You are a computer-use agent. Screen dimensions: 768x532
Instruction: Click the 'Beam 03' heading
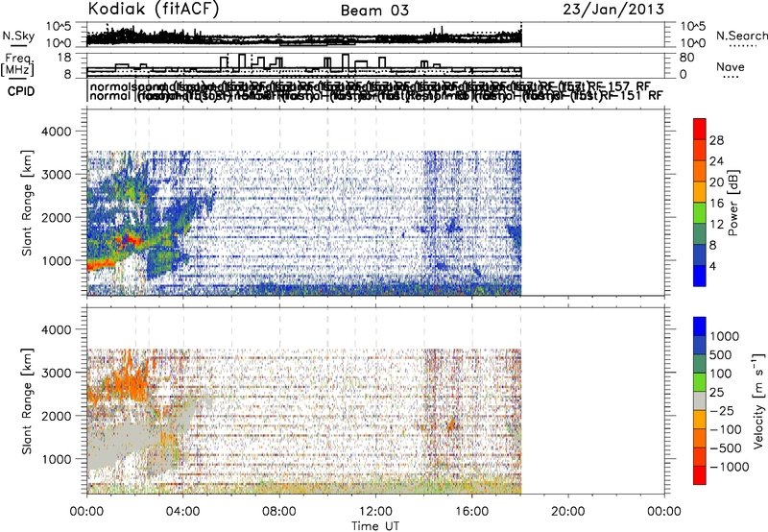[374, 11]
